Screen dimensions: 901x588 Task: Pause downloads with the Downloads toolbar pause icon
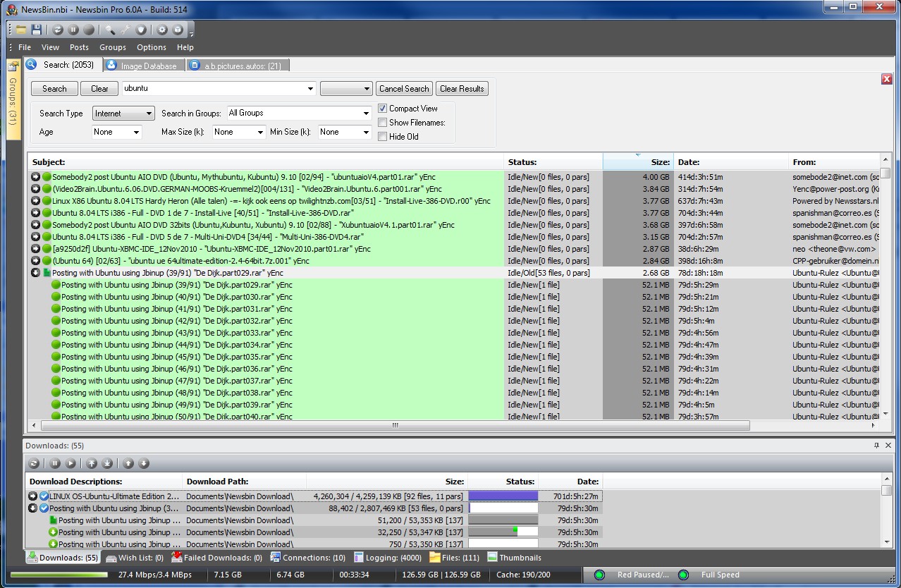coord(55,463)
